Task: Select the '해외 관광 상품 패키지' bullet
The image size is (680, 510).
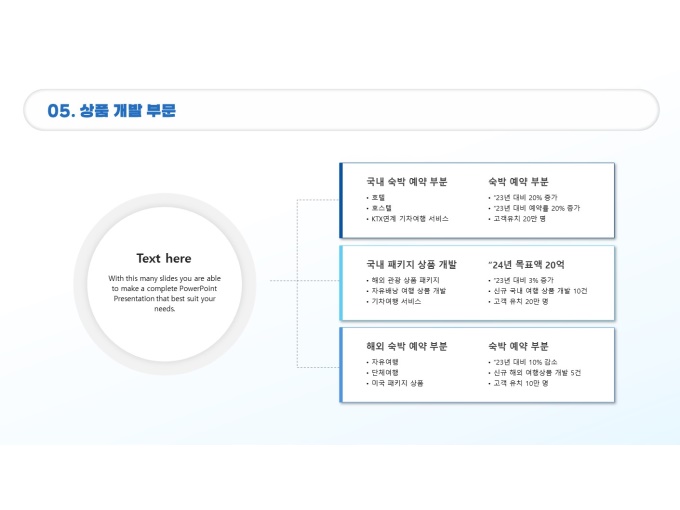Action: click(405, 280)
